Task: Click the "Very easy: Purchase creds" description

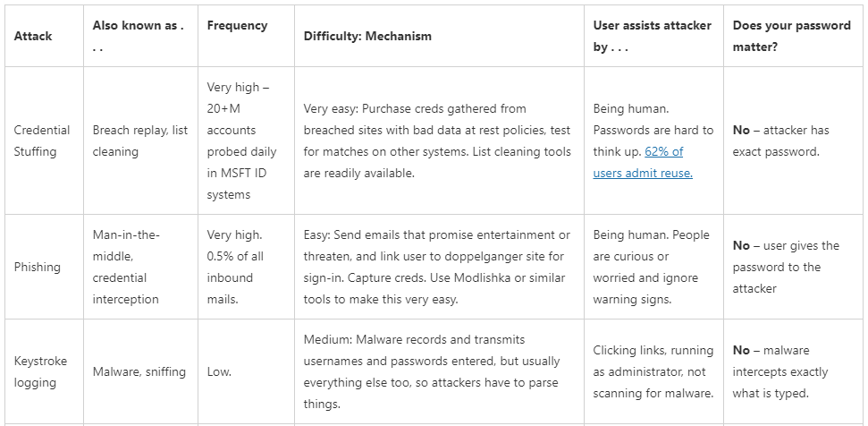Action: pos(437,141)
